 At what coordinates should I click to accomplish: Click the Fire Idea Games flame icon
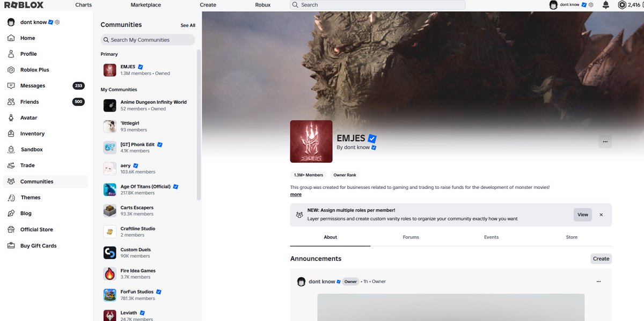click(x=110, y=274)
